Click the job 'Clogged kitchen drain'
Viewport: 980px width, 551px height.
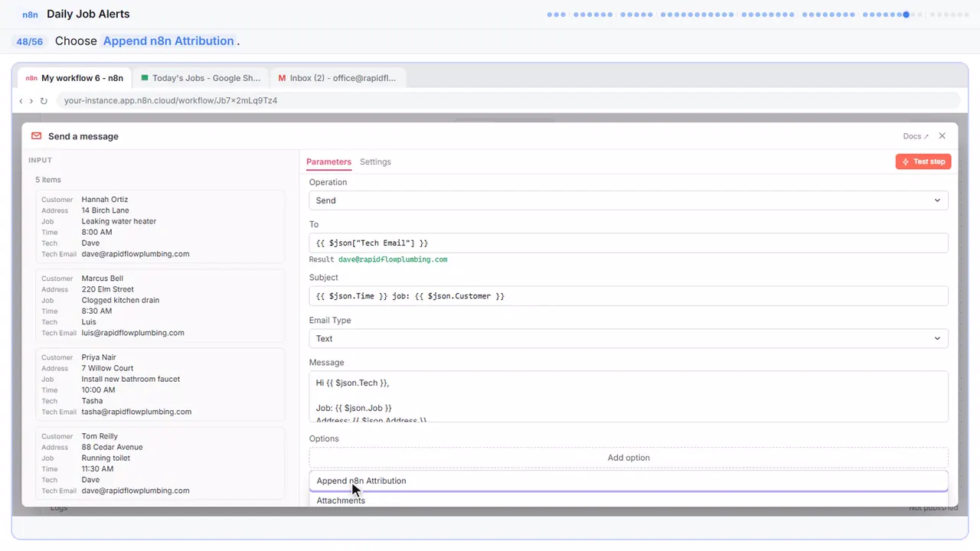[x=121, y=300]
